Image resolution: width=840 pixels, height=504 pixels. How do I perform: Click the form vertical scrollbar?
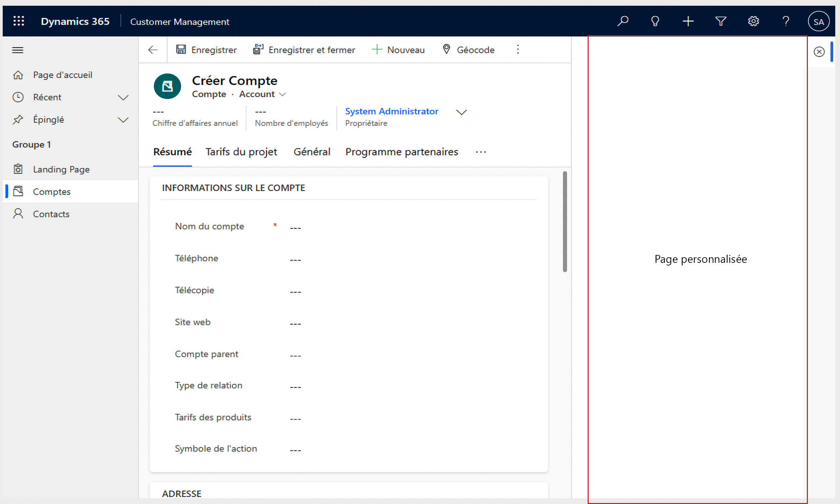565,221
